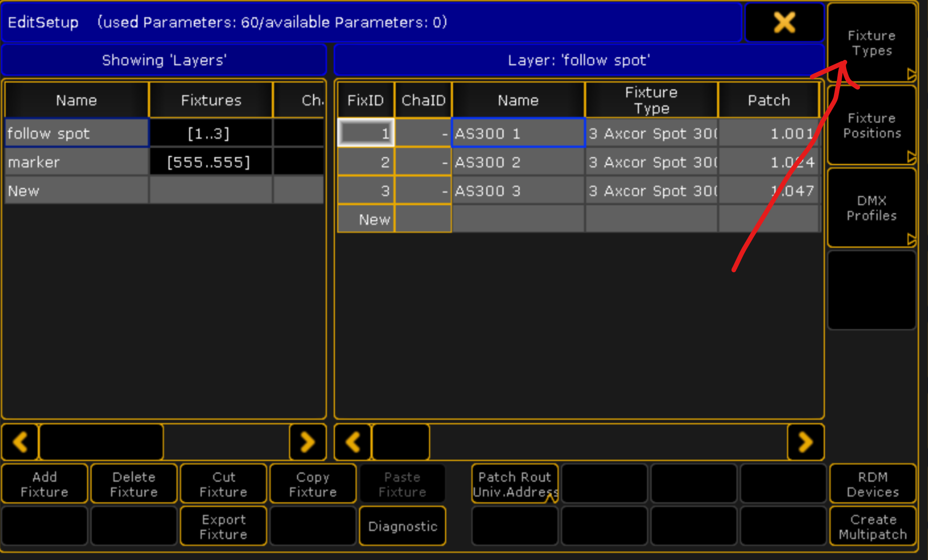Image resolution: width=928 pixels, height=560 pixels.
Task: Select the 'AS300 3' name cell
Action: point(518,191)
